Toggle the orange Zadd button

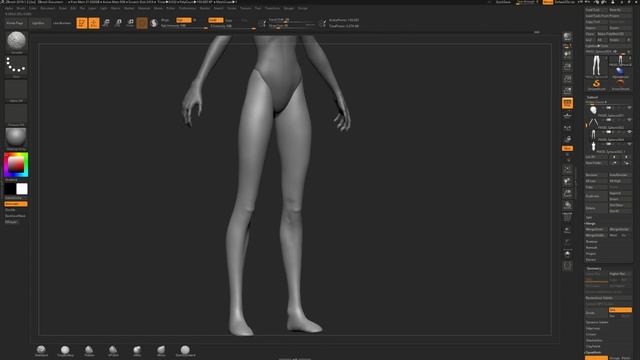(x=216, y=20)
